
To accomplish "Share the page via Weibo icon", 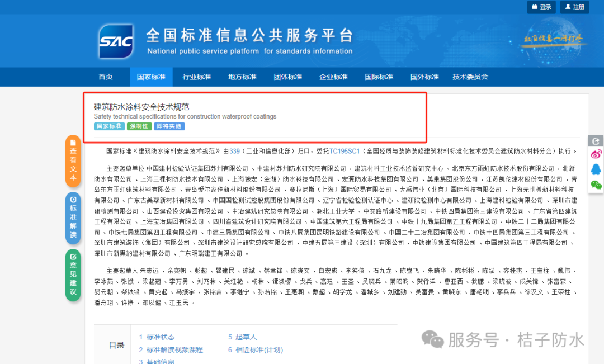I will point(596,154).
